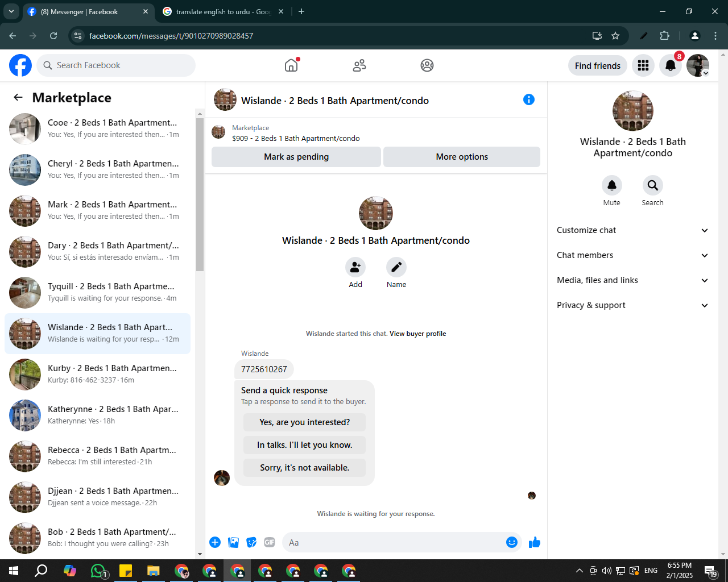Viewport: 728px width, 582px height.
Task: Open more actions plus icon in composer
Action: pyautogui.click(x=215, y=542)
